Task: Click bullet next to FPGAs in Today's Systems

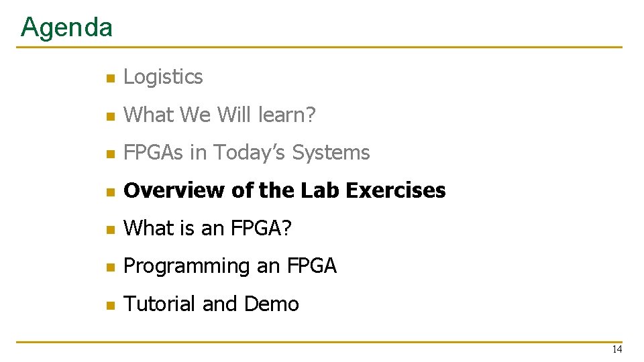Action: [111, 154]
